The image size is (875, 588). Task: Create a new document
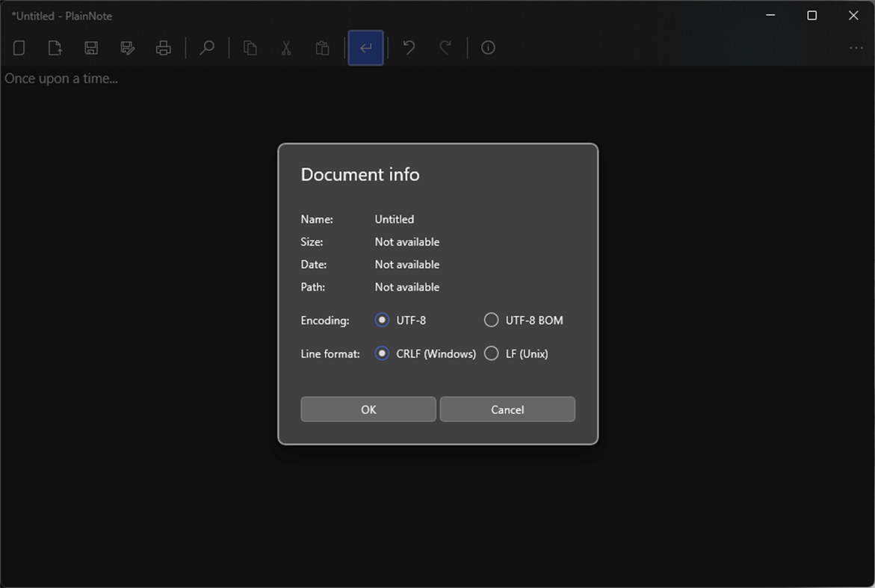pos(19,47)
